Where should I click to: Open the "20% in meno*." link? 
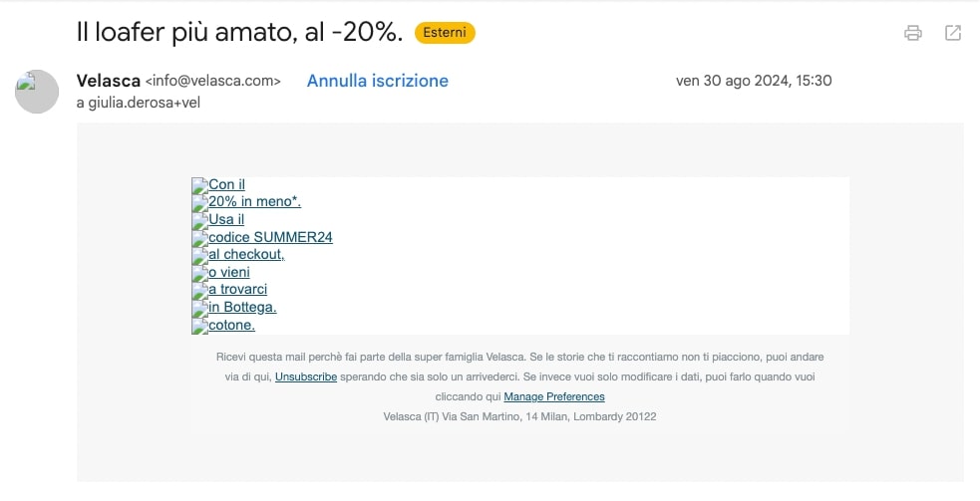tap(255, 201)
